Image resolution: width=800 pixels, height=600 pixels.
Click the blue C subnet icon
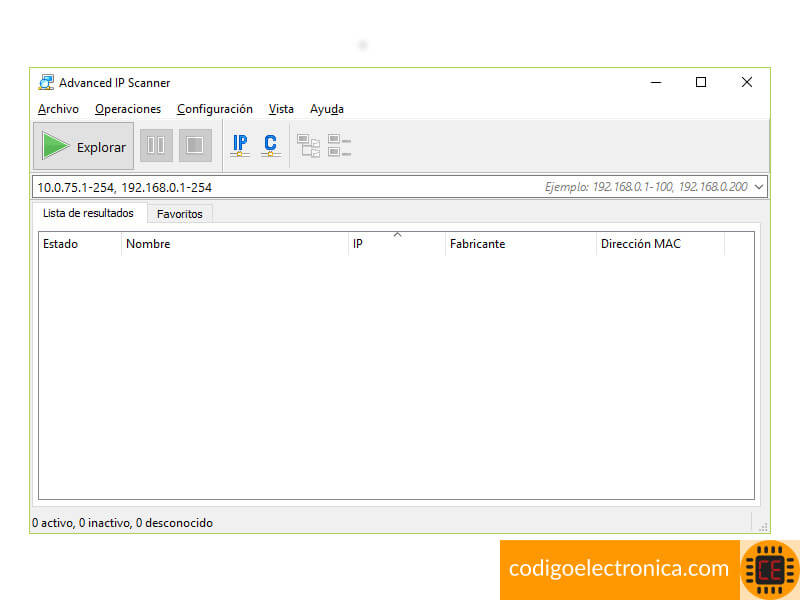point(270,146)
